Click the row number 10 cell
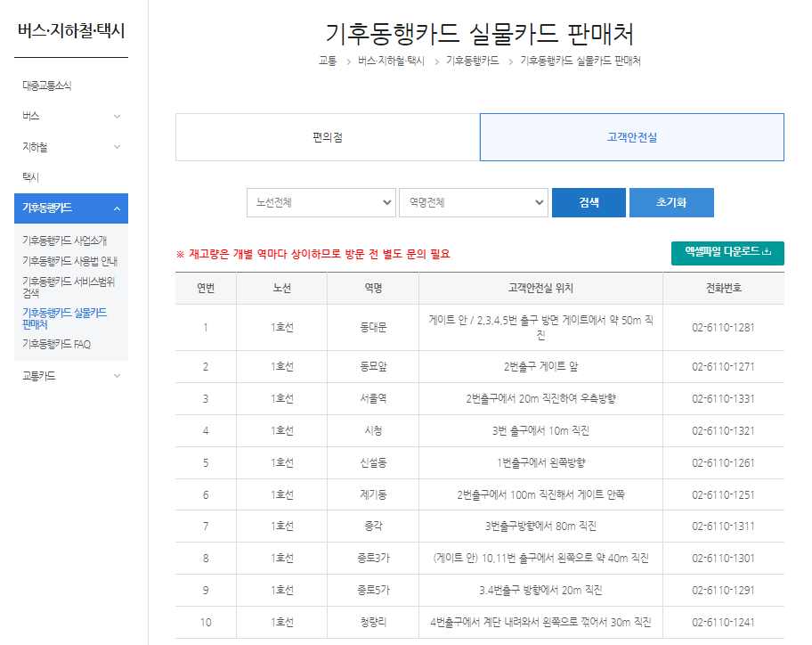Image resolution: width=812 pixels, height=645 pixels. pos(206,622)
